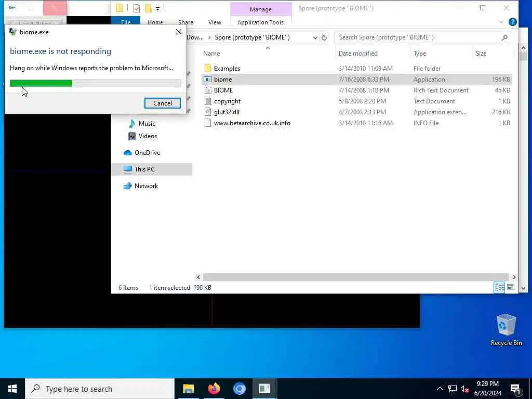Image resolution: width=532 pixels, height=399 pixels.
Task: Sort files by Type column
Action: pos(420,54)
